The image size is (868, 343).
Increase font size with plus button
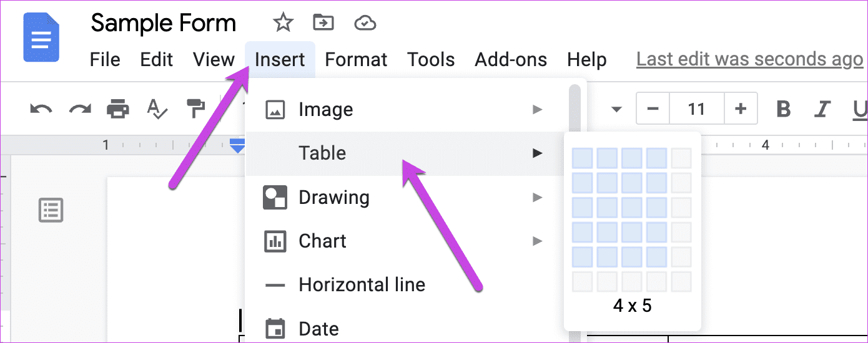coord(741,109)
